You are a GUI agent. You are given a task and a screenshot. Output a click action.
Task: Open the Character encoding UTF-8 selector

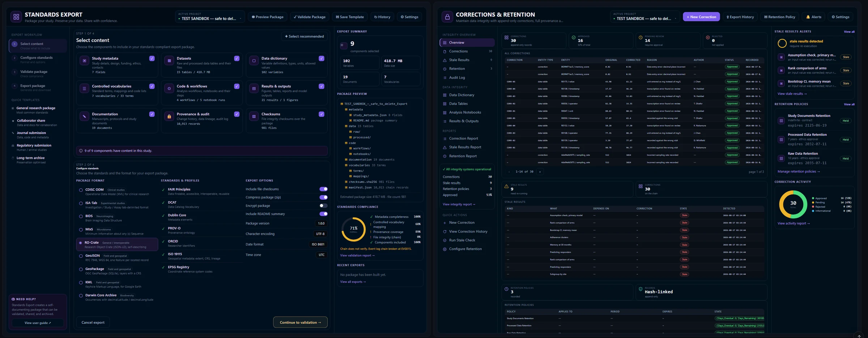320,234
